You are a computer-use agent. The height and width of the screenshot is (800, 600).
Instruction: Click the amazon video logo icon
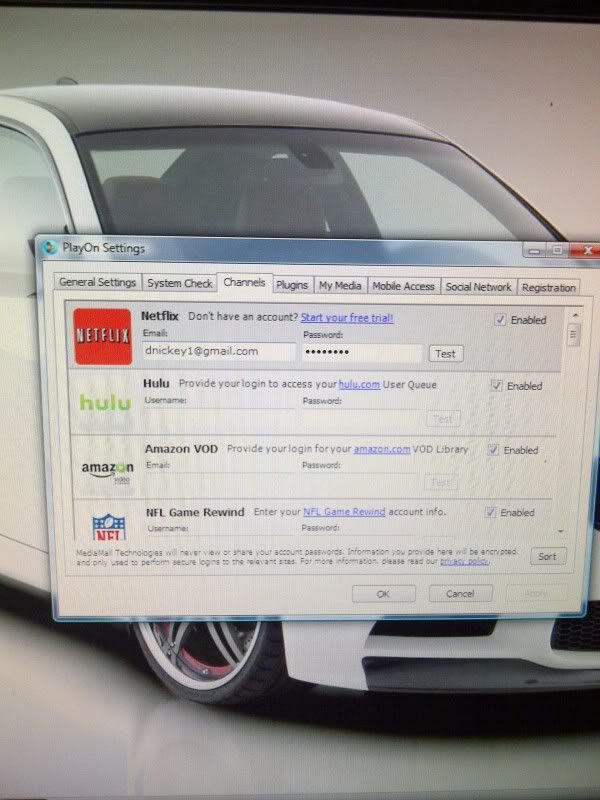[x=108, y=471]
